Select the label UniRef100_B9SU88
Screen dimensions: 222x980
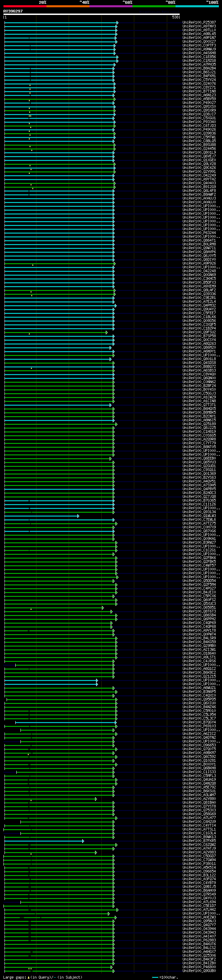(199, 145)
